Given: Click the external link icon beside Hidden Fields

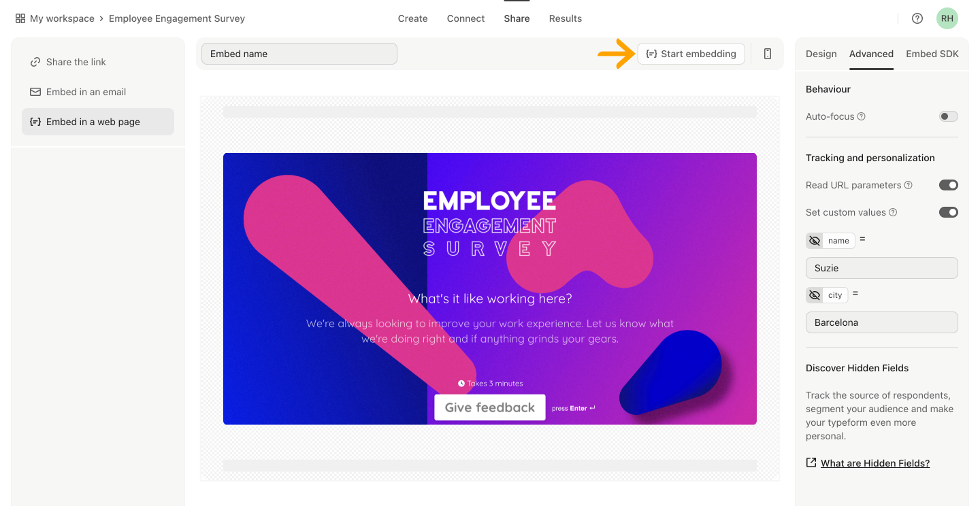Looking at the screenshot, I should (811, 462).
